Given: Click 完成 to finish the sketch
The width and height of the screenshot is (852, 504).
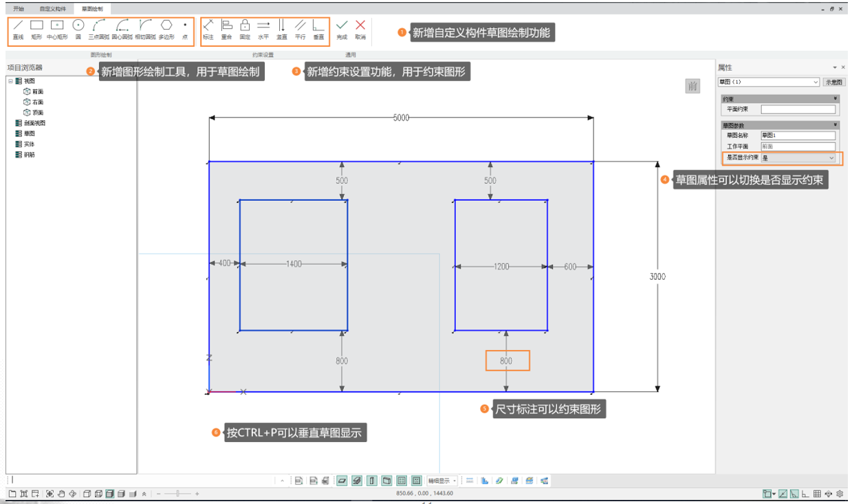Looking at the screenshot, I should pos(342,29).
